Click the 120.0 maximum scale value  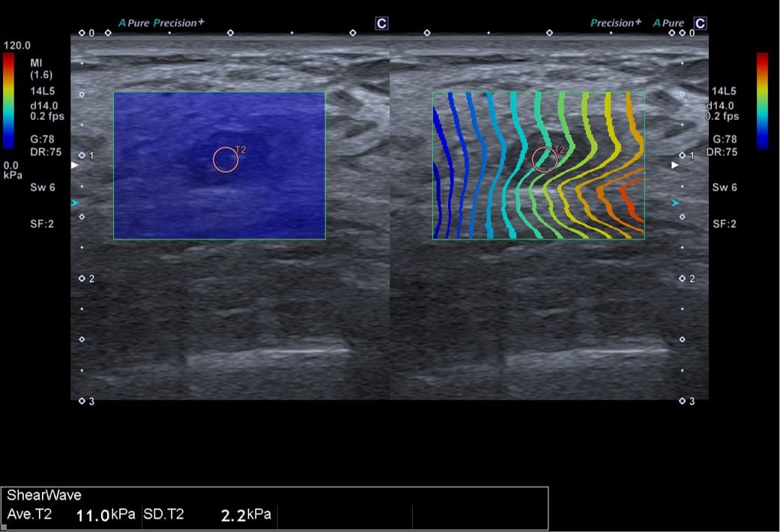[x=17, y=46]
